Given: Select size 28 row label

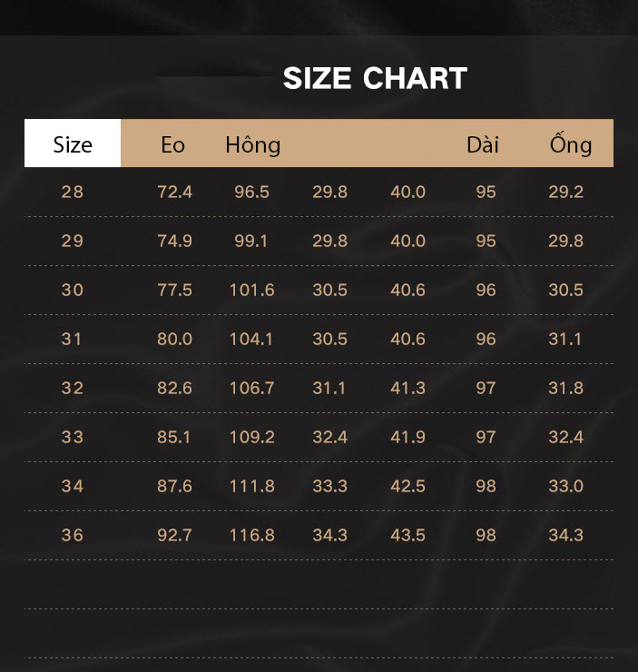Looking at the screenshot, I should coord(73,192).
